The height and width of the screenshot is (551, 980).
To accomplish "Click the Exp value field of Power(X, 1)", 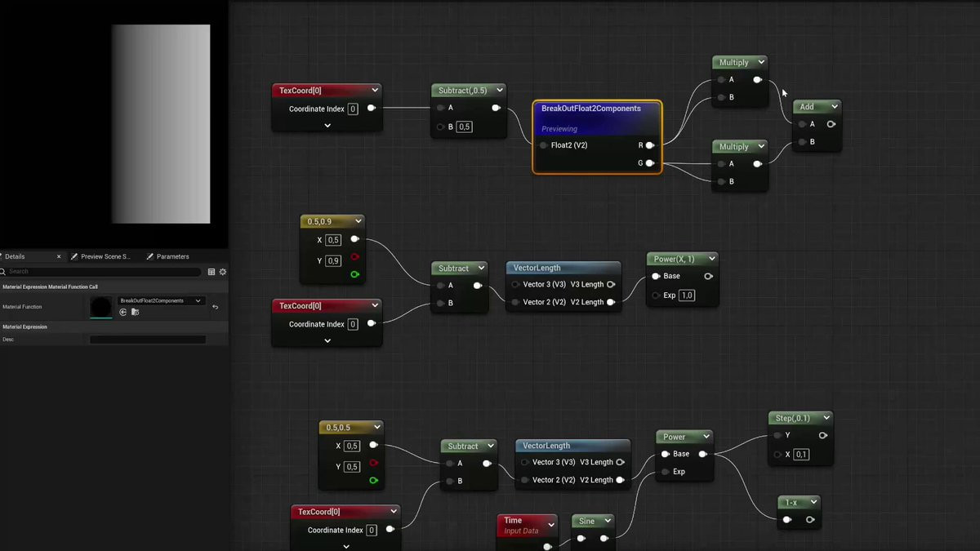I will point(687,295).
